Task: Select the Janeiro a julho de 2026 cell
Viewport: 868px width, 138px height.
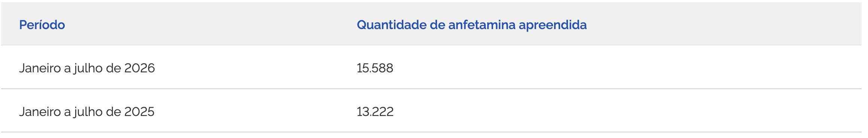Action: pos(87,68)
